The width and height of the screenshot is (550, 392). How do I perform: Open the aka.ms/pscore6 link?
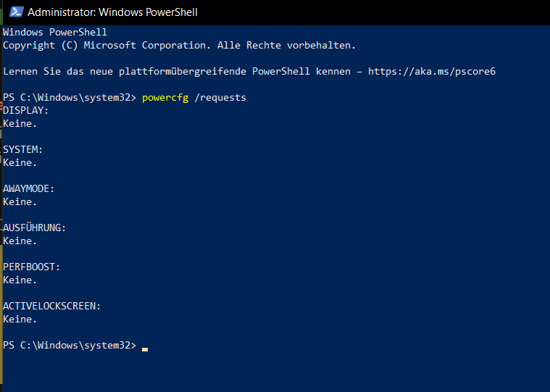tap(432, 72)
